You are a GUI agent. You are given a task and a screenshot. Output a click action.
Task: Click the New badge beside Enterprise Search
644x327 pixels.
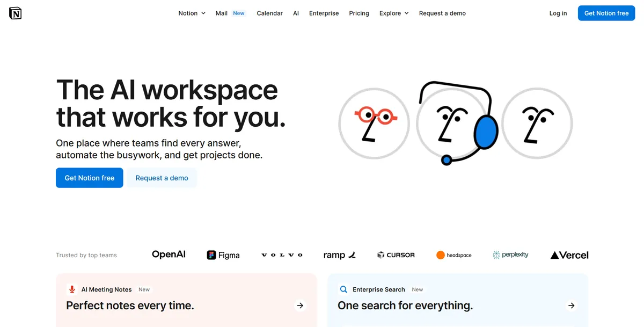(x=418, y=289)
